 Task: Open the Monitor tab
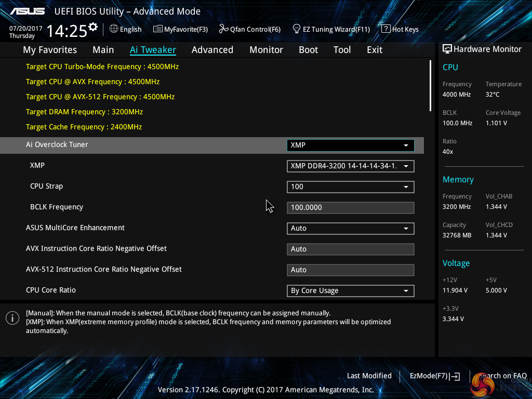[266, 50]
